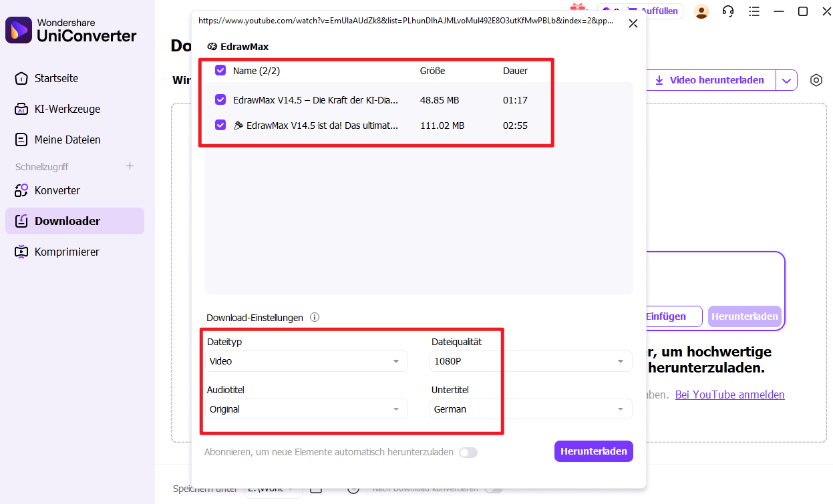
Task: Click the purple Herunterladen button
Action: tap(593, 451)
